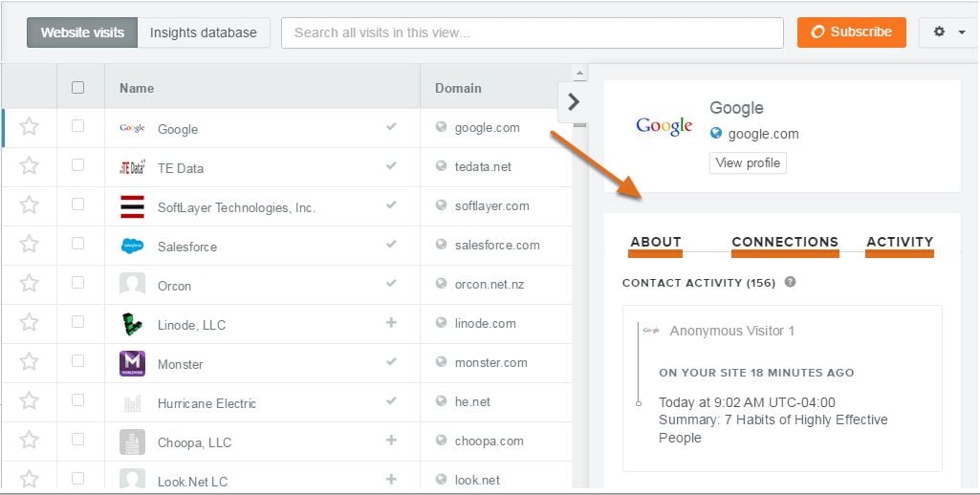This screenshot has height=495, width=980.
Task: Star the Choopa, LLC row
Action: 29,440
